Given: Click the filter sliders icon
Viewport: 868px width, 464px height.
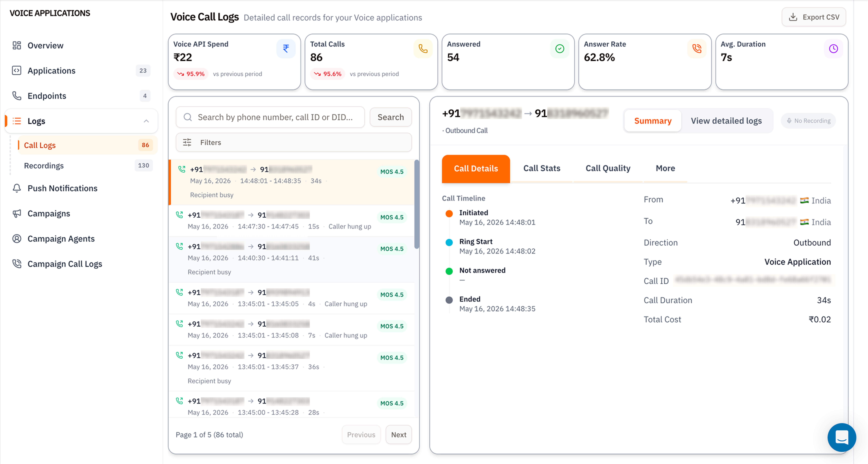Looking at the screenshot, I should [x=187, y=142].
